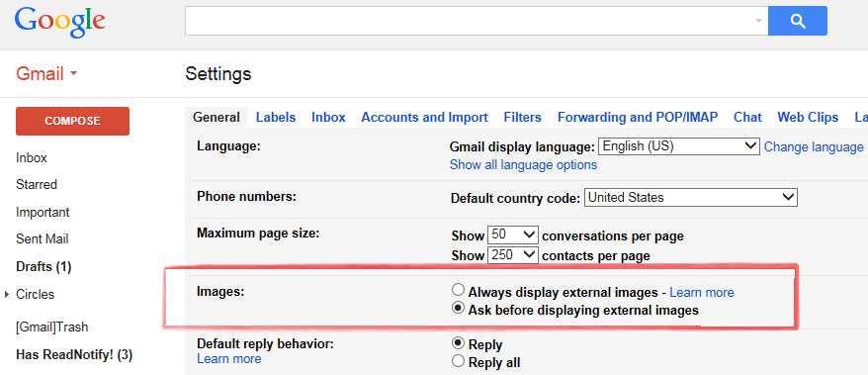
Task: Select the General settings tab
Action: tap(217, 118)
